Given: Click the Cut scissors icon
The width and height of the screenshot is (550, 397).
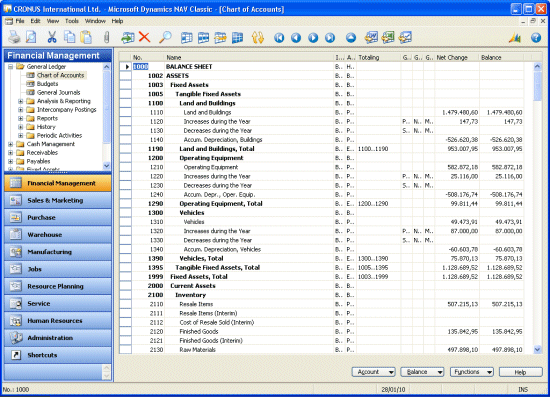Looking at the screenshot, I should click(x=52, y=37).
